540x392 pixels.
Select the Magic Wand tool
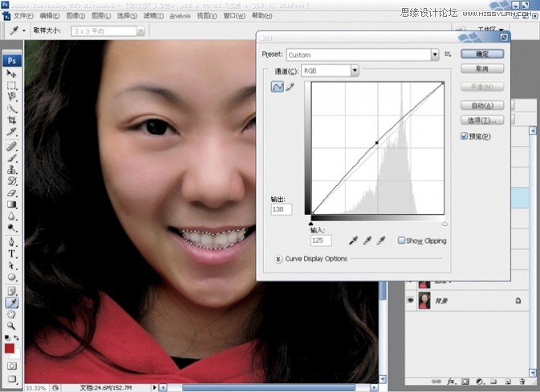tap(11, 108)
